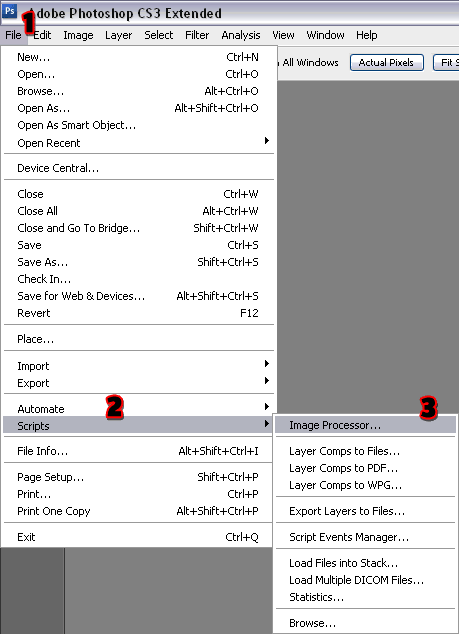Choose Revert
This screenshot has width=459, height=634.
pos(138,313)
